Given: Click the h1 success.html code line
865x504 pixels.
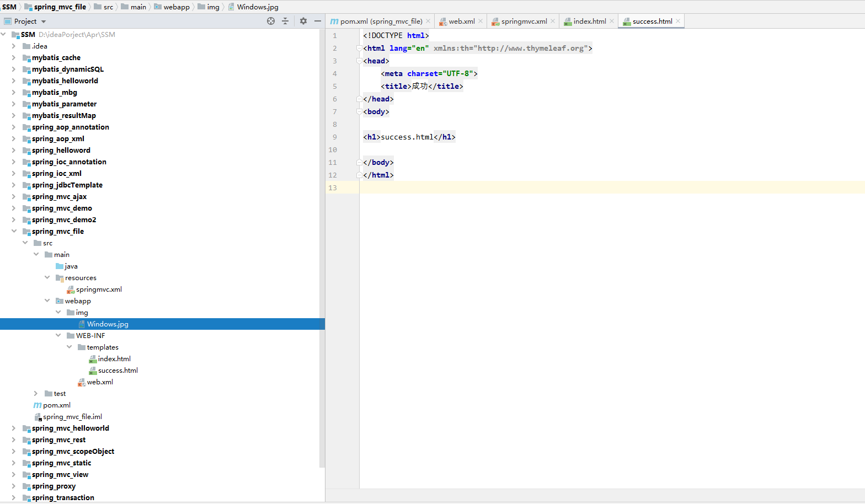Looking at the screenshot, I should click(x=409, y=137).
